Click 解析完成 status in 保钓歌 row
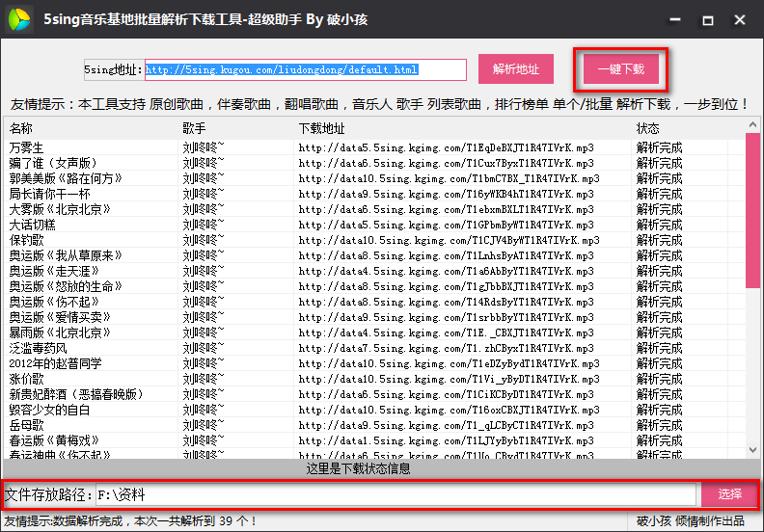 659,240
